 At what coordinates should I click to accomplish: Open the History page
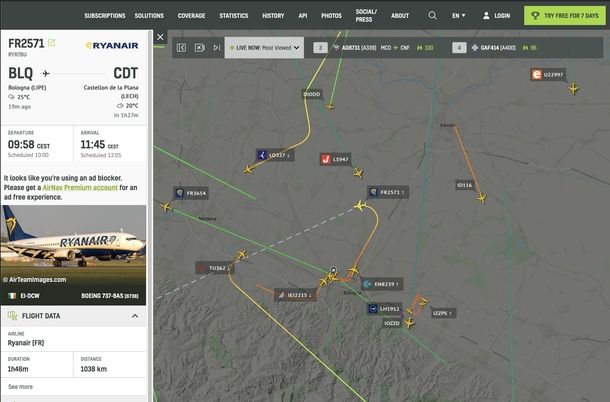pyautogui.click(x=273, y=16)
